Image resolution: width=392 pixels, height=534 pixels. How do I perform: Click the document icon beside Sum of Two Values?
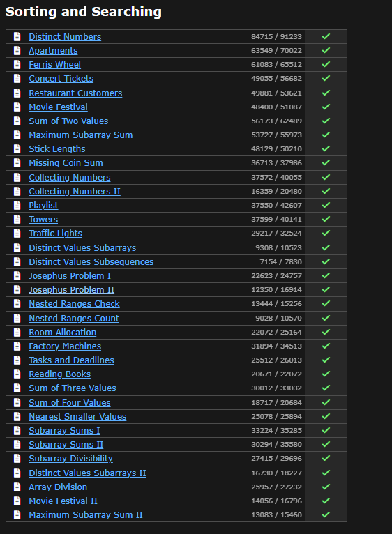[x=17, y=121]
